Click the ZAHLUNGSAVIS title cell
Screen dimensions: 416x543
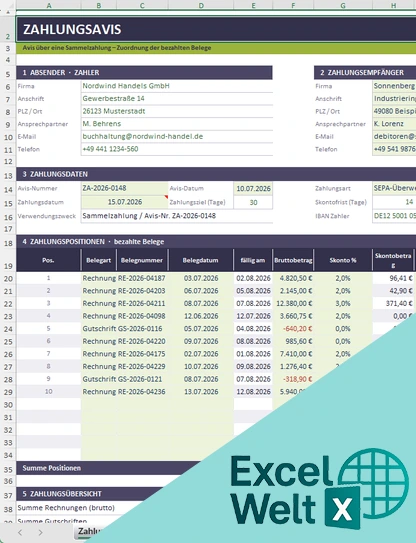click(216, 29)
